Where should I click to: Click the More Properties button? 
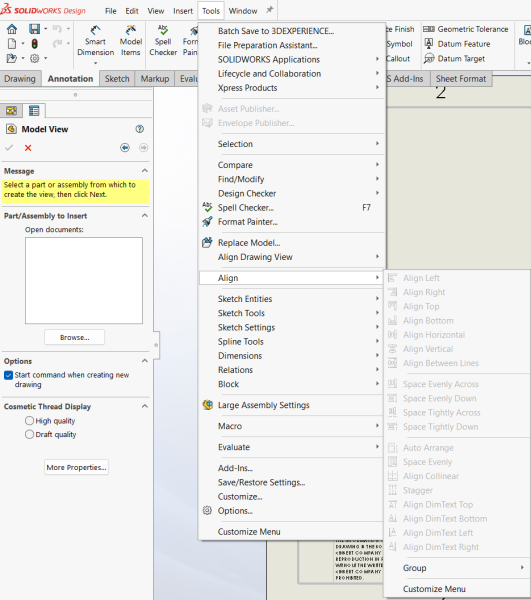pos(77,467)
